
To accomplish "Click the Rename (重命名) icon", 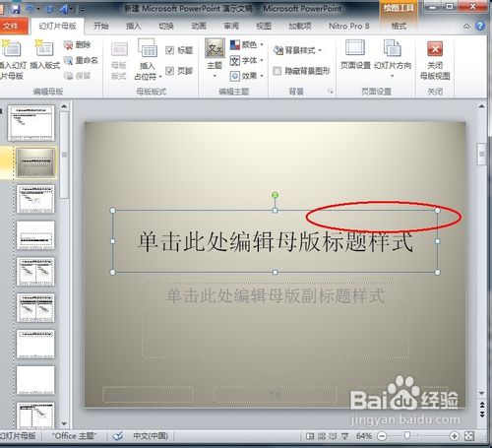I will pyautogui.click(x=68, y=60).
